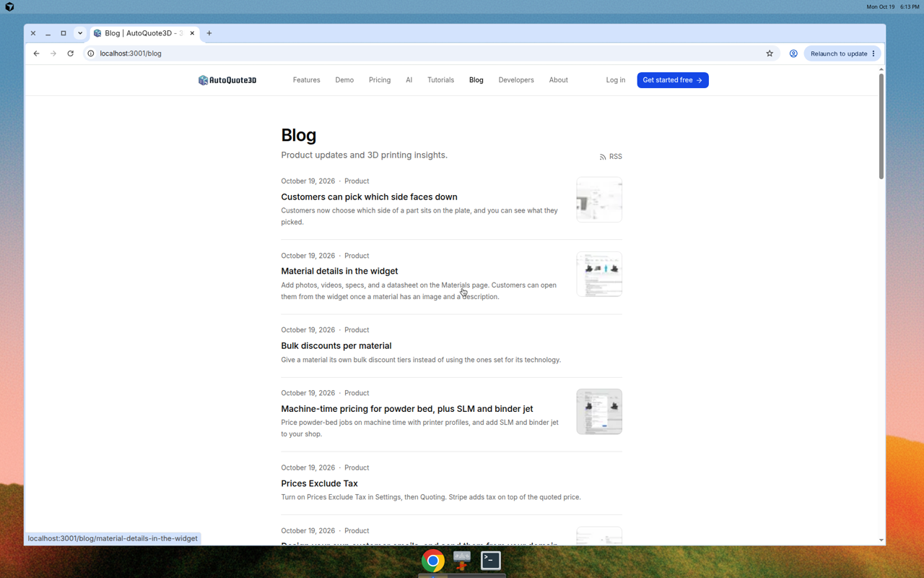The image size is (924, 578).
Task: Select the Blog nav item
Action: coord(476,80)
